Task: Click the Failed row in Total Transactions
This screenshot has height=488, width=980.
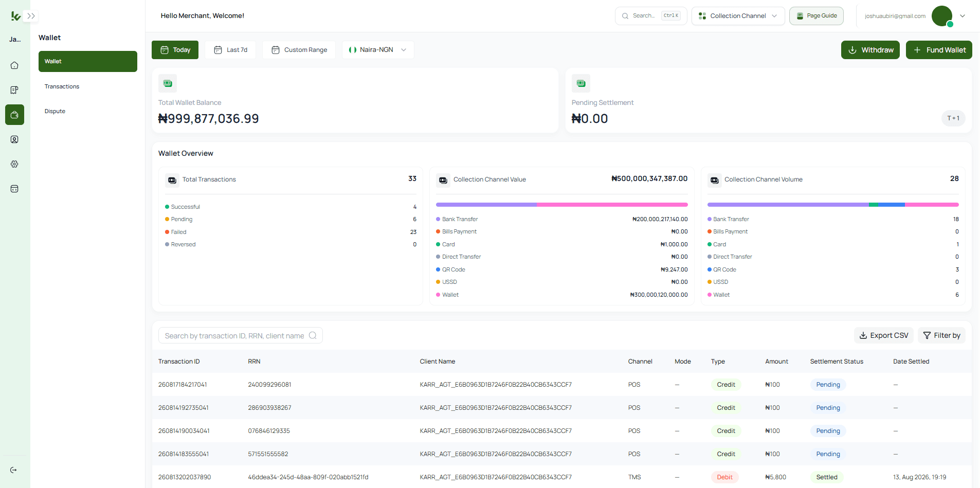Action: [x=291, y=232]
